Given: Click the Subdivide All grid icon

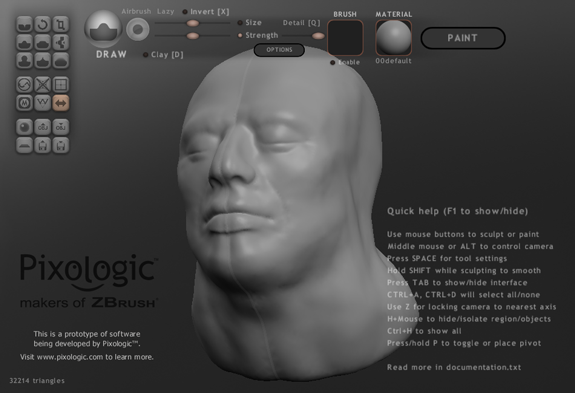Looking at the screenshot, I should (61, 85).
